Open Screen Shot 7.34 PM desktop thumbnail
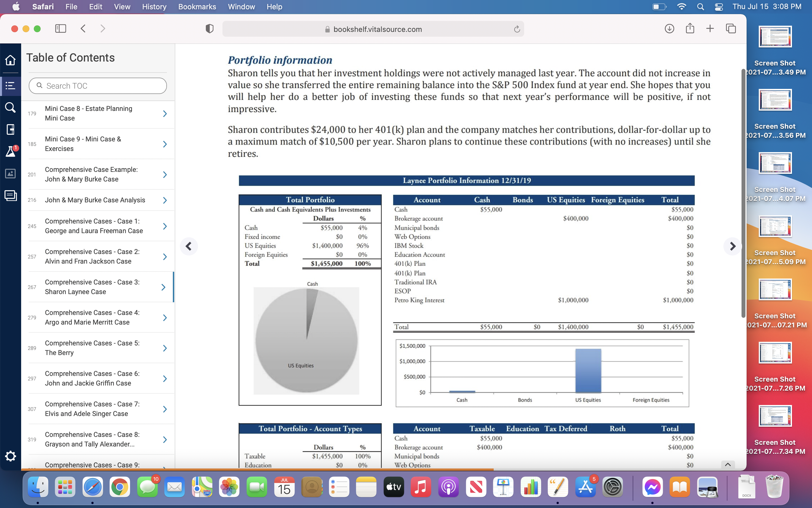 click(775, 416)
